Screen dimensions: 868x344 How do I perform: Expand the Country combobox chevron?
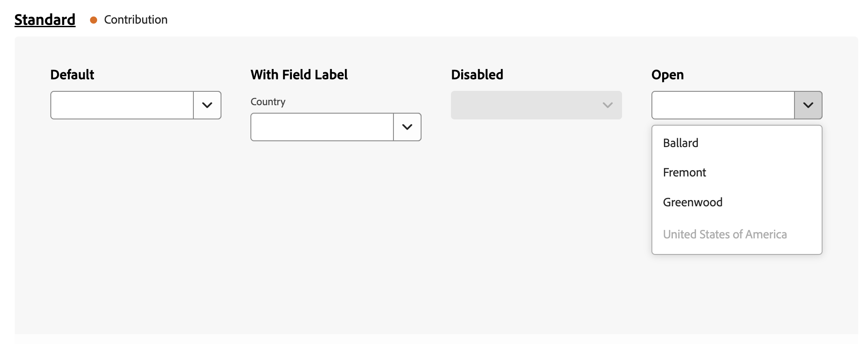[407, 127]
